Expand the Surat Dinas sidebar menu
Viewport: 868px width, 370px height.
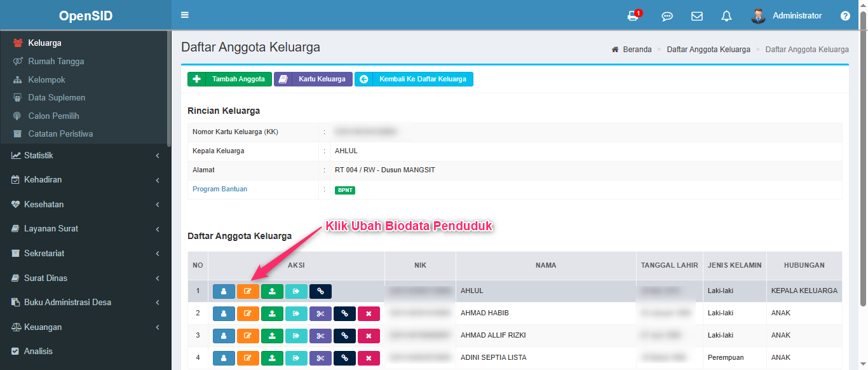[x=86, y=278]
